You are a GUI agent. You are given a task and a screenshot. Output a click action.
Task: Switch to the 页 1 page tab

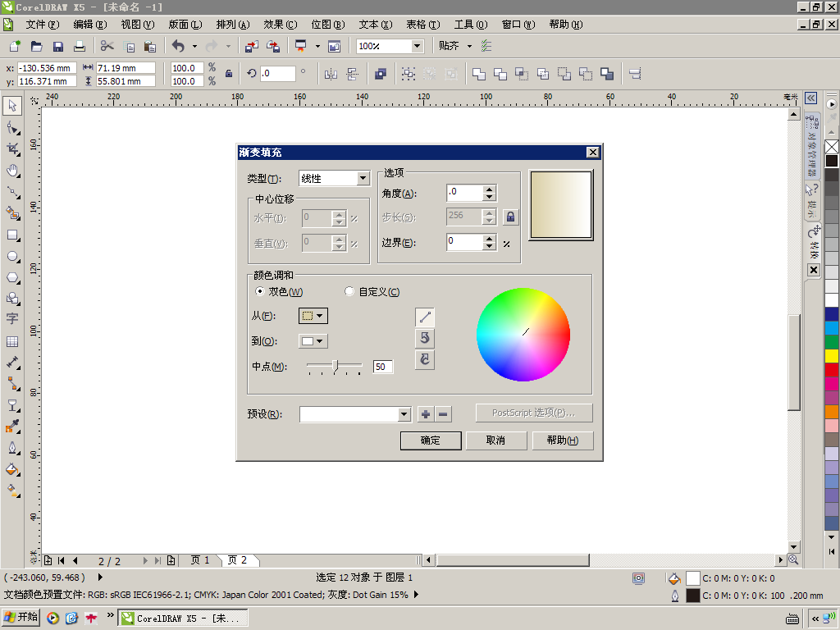(200, 559)
